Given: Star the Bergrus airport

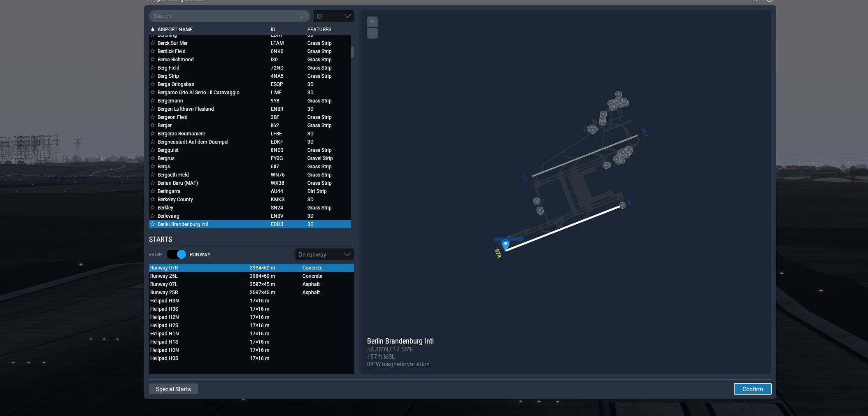Looking at the screenshot, I should click(153, 158).
